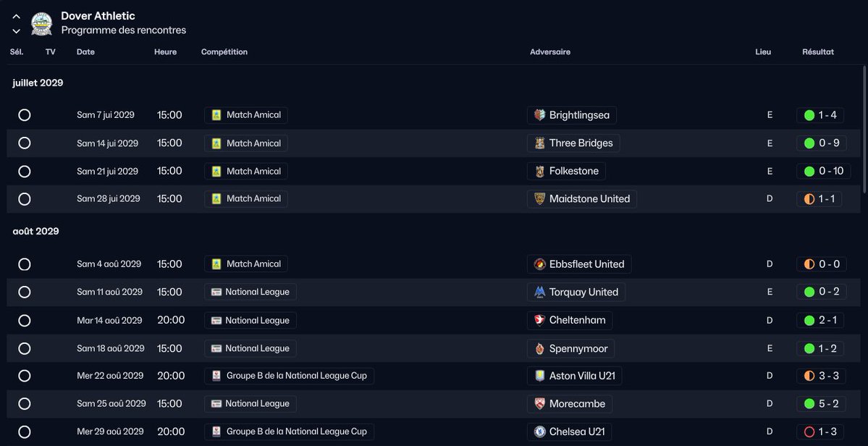Sort by Résultat column header
This screenshot has width=868, height=446.
(818, 52)
